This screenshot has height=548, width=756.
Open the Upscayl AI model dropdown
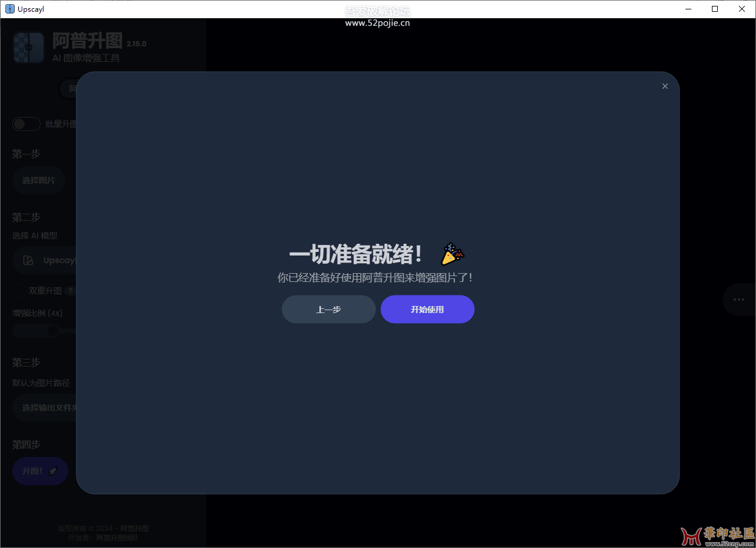[x=45, y=260]
